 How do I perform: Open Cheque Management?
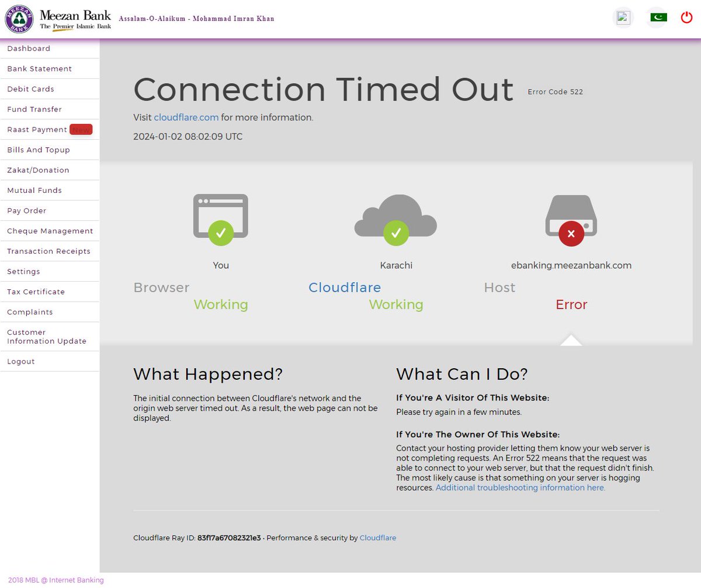[x=50, y=231]
